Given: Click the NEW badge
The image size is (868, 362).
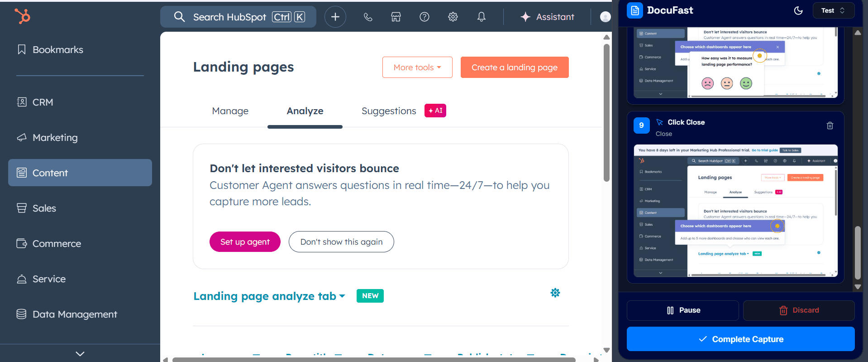Looking at the screenshot, I should coord(370,296).
